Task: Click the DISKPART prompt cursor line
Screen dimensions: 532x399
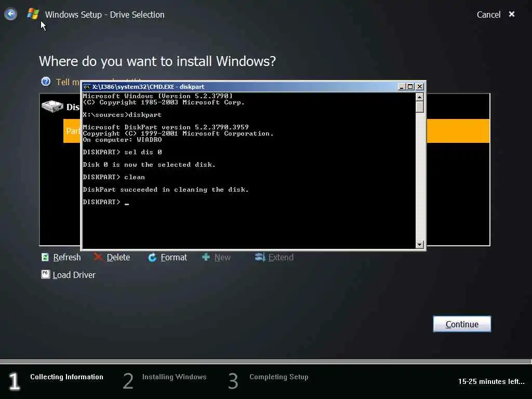Action: (x=106, y=202)
